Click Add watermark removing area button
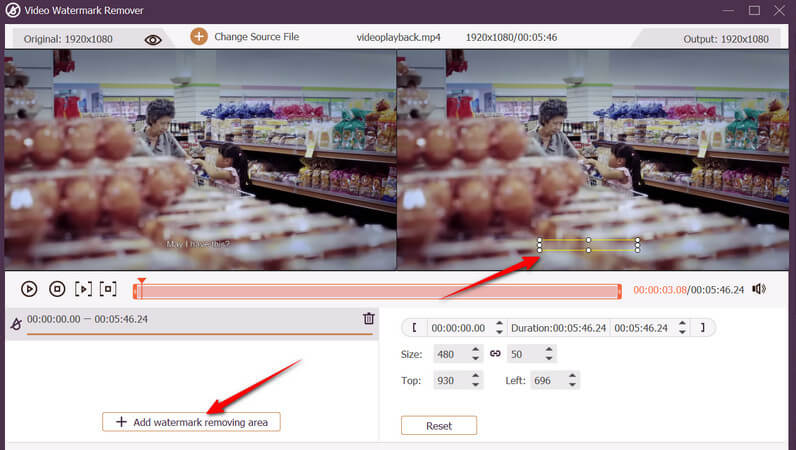This screenshot has width=796, height=450. click(x=191, y=422)
